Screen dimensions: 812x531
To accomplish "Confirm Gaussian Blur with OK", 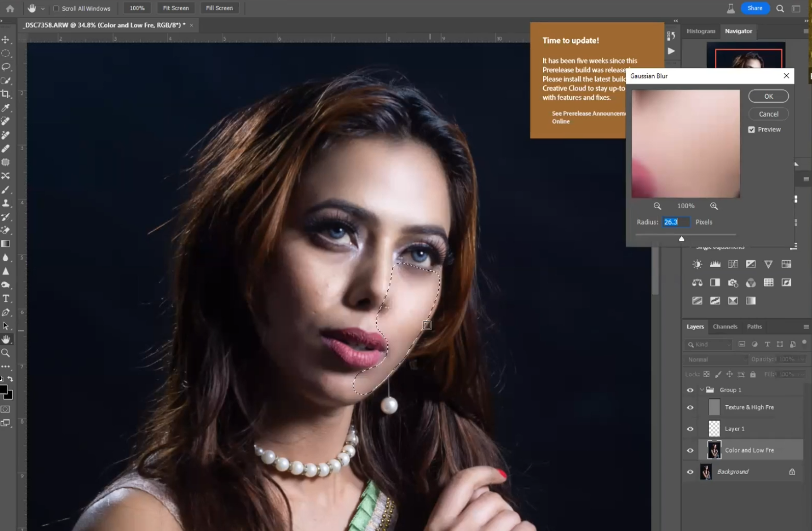I will (x=769, y=96).
